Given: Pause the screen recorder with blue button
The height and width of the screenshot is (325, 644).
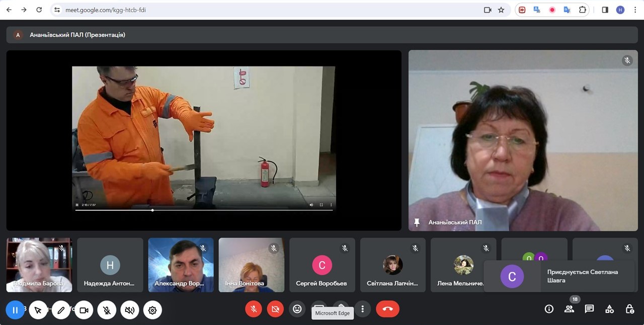Looking at the screenshot, I should (x=15, y=310).
